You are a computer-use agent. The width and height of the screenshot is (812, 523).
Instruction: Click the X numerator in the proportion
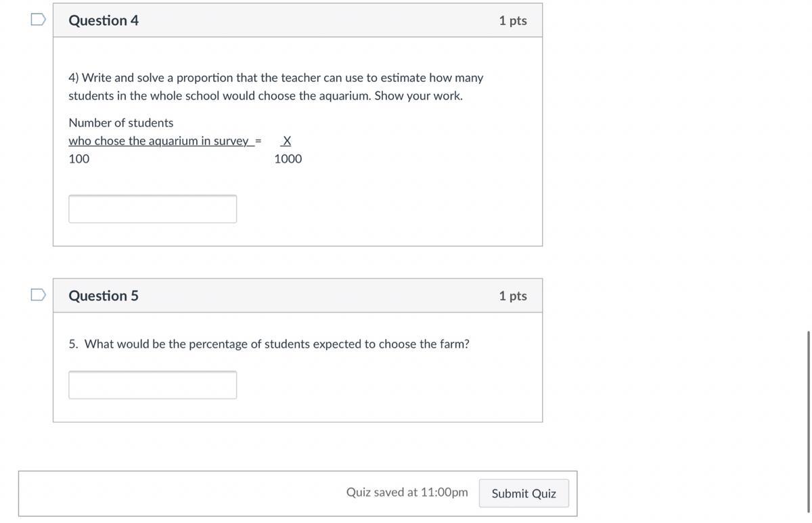pyautogui.click(x=287, y=141)
